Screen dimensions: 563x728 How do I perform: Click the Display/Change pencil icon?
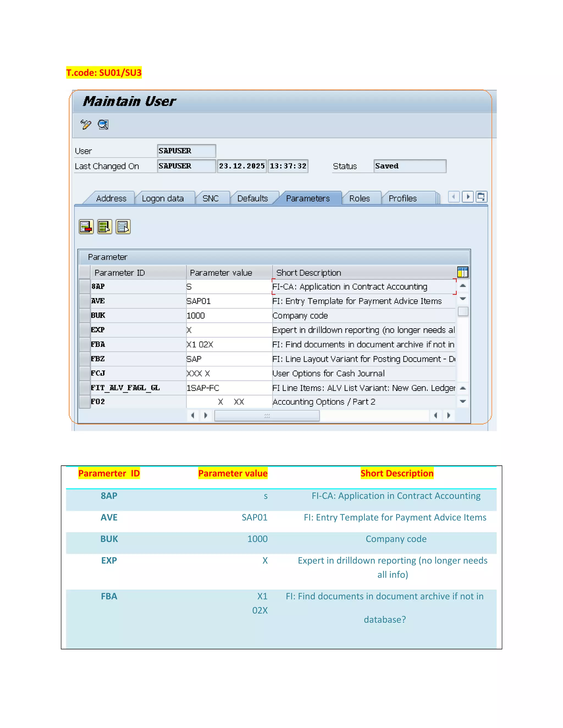pyautogui.click(x=86, y=125)
